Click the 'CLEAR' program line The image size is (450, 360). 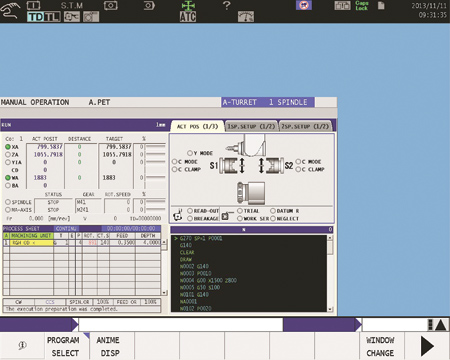[x=187, y=252]
